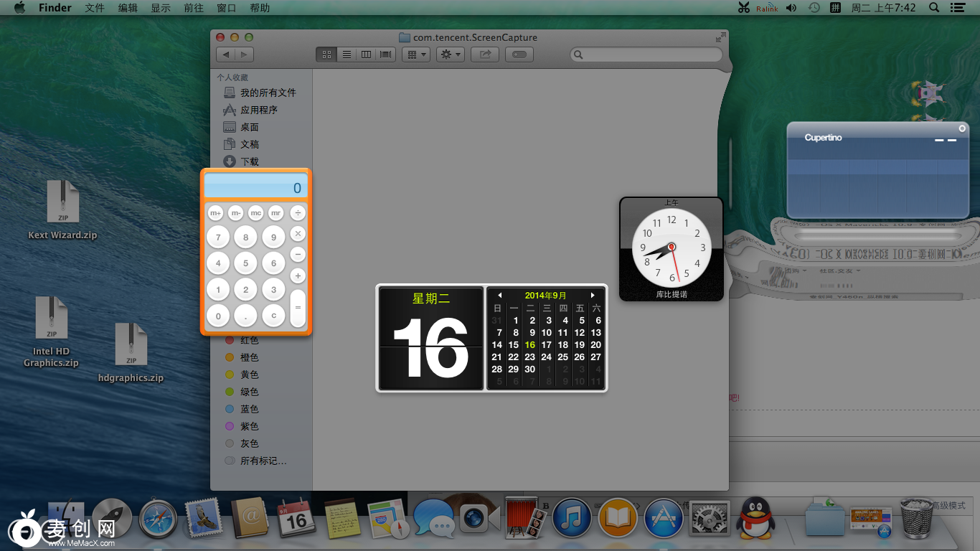Switch to Cover Flow view
The image size is (980, 551).
[385, 54]
